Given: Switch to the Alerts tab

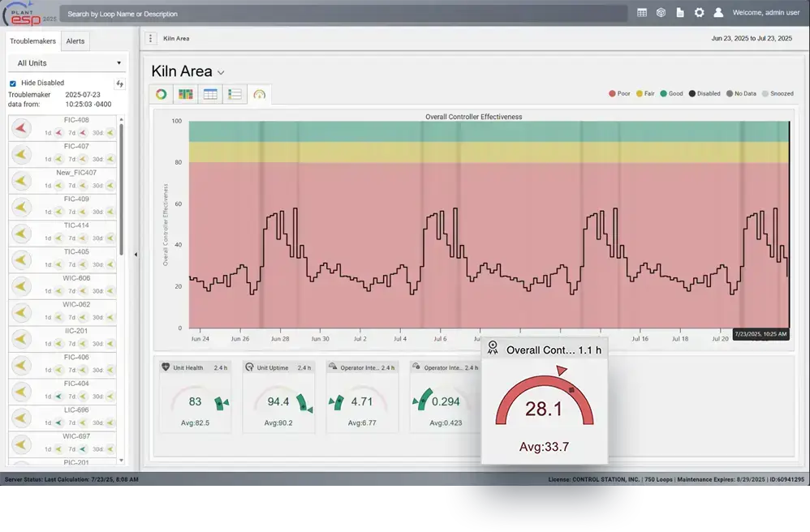Looking at the screenshot, I should (75, 41).
